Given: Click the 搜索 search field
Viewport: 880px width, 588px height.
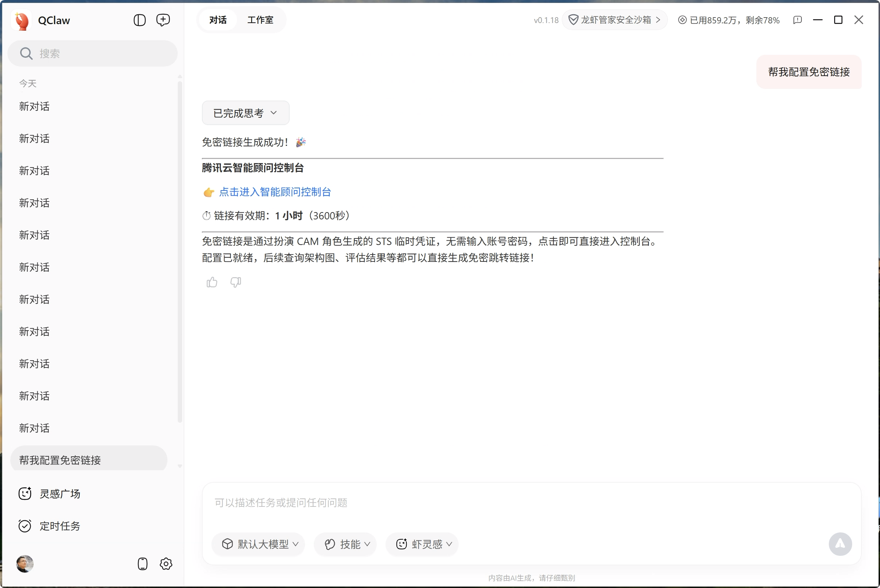Looking at the screenshot, I should [x=92, y=54].
